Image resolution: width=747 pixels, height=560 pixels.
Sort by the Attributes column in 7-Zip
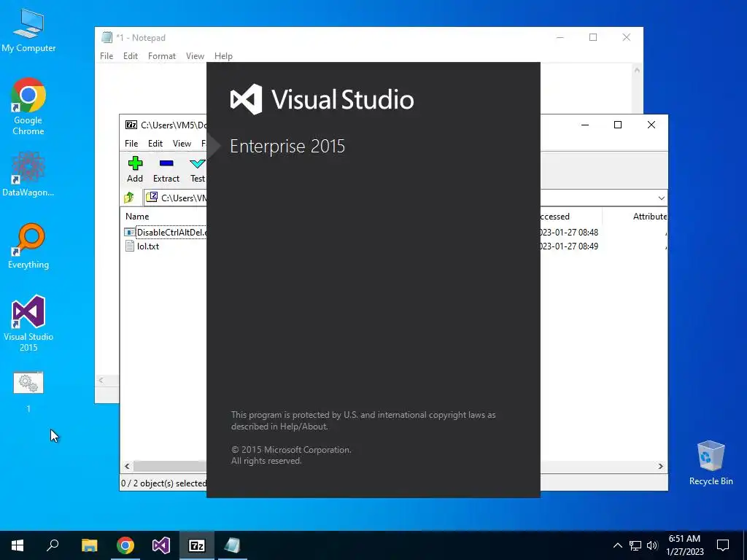pos(650,216)
